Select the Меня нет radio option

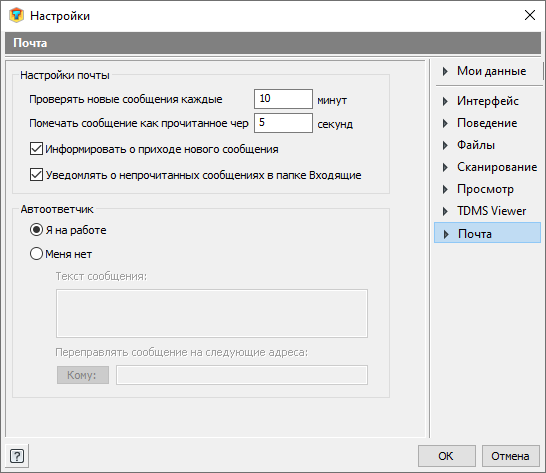pyautogui.click(x=36, y=254)
